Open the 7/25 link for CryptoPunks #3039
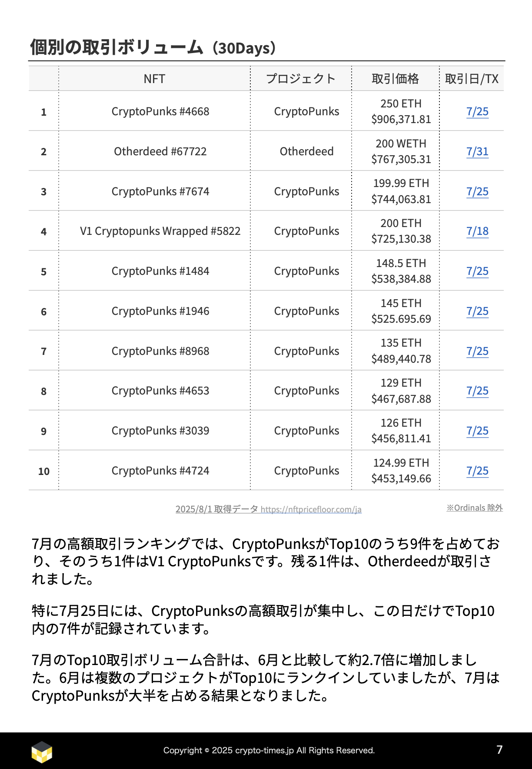 [477, 431]
